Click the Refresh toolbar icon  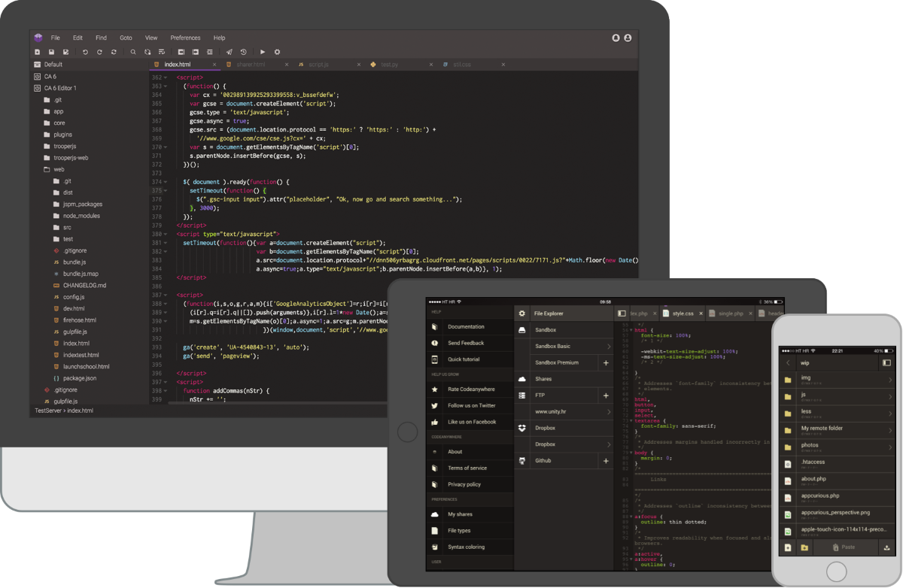pos(114,52)
